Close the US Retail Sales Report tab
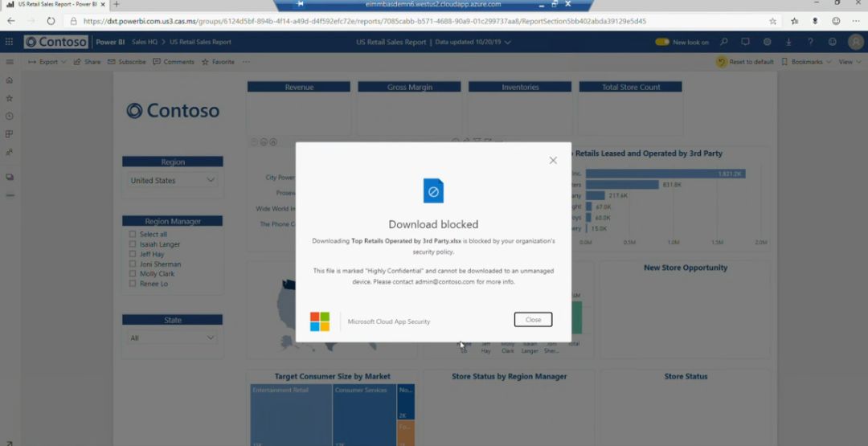Viewport: 868px width, 446px height. 103,5
